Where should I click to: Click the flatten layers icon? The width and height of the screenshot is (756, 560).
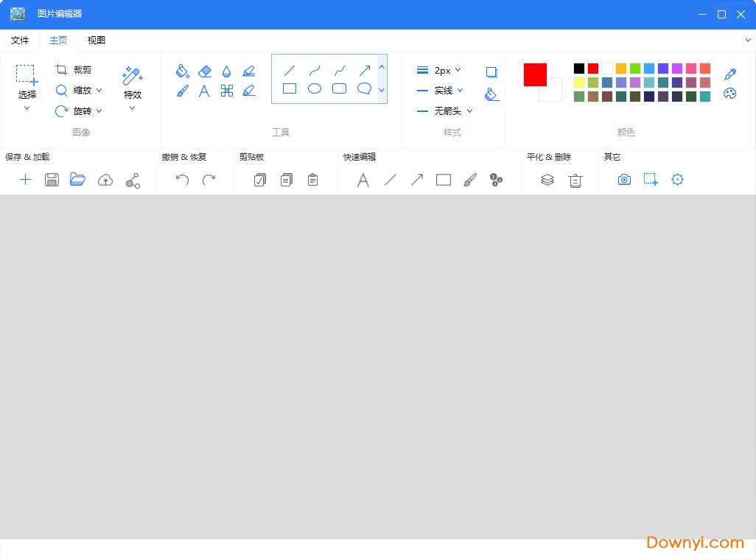[x=547, y=179]
